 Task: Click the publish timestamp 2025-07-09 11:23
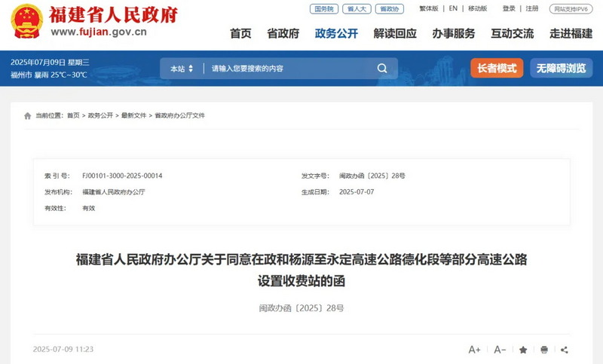[63, 350]
